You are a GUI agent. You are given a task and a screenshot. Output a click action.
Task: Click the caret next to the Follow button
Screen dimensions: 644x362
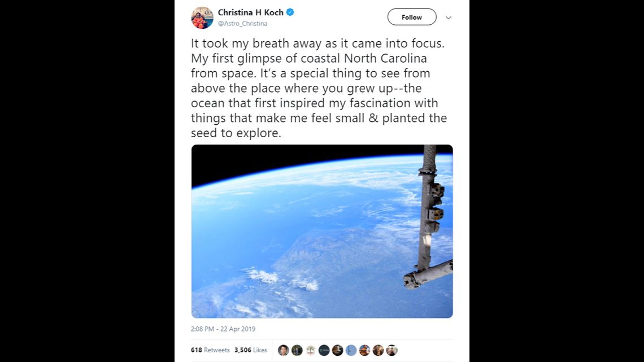[x=449, y=18]
